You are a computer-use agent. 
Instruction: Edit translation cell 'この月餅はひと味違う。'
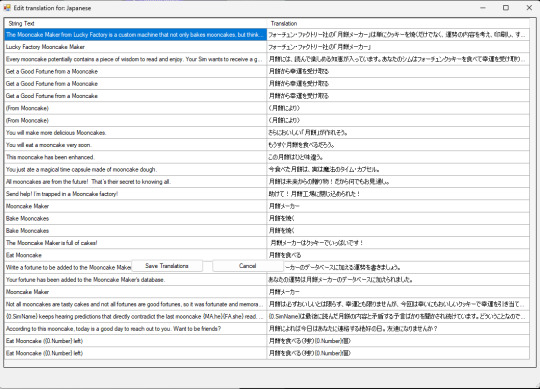click(398, 157)
